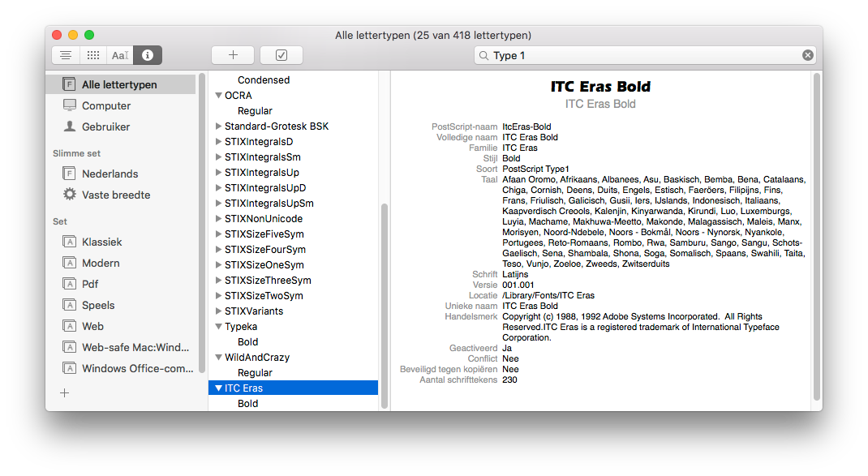
Task: Add a new collection with sidebar plus
Action: coord(65,393)
